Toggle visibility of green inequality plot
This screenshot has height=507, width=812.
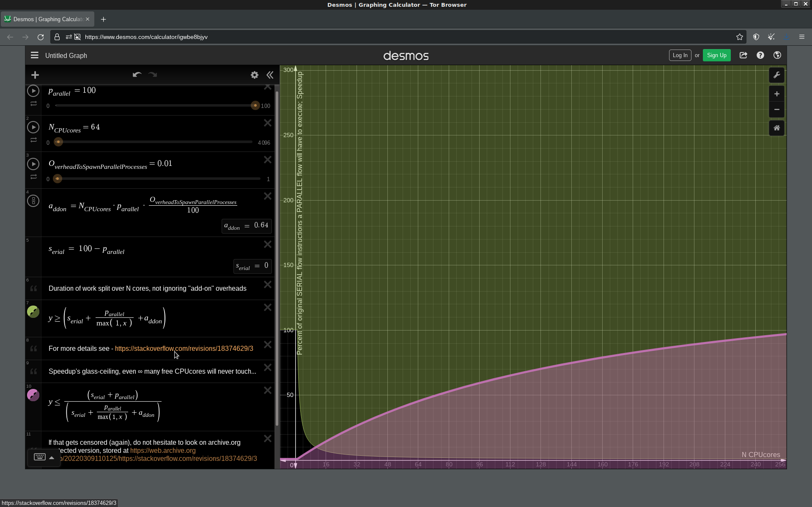[x=33, y=312]
